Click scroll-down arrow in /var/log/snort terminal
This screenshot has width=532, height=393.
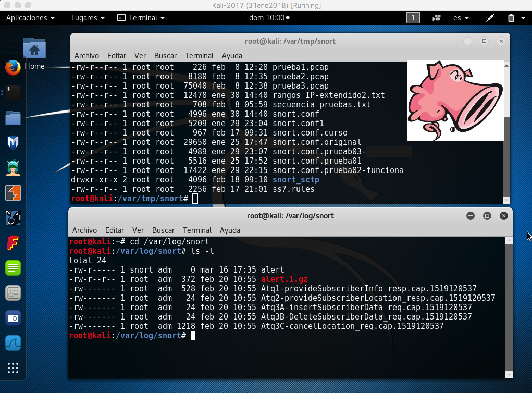click(x=509, y=375)
